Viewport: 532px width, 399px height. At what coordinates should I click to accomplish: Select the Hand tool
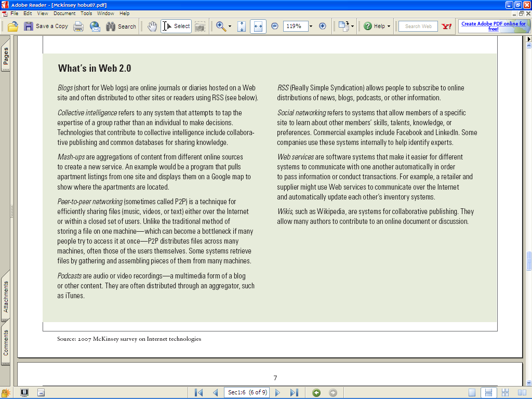[x=152, y=26]
